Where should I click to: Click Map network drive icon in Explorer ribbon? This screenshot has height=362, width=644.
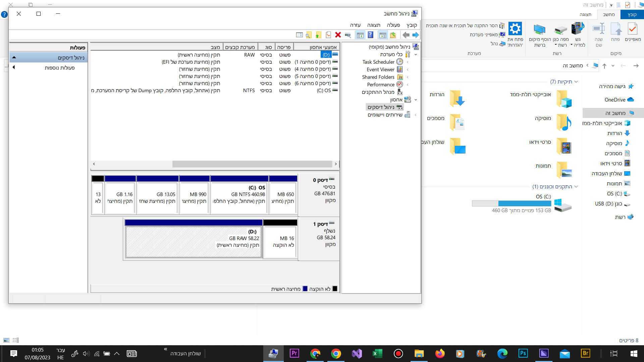pos(560,29)
